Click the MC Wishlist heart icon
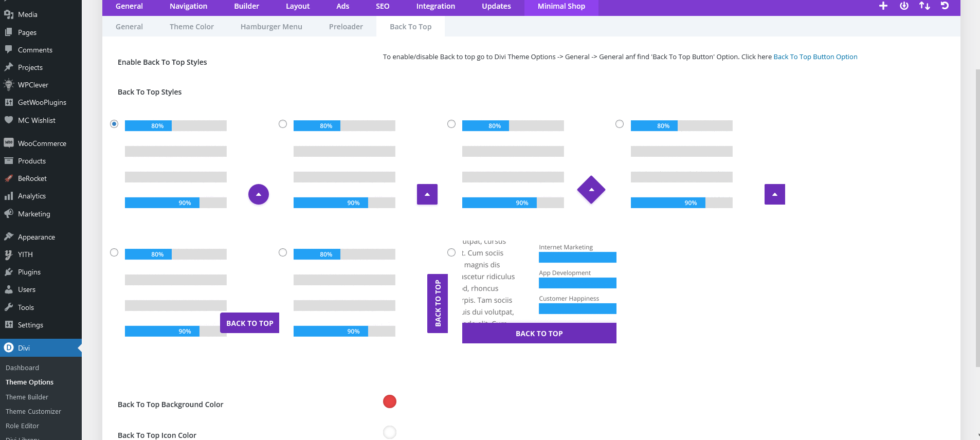The height and width of the screenshot is (440, 980). coord(9,120)
